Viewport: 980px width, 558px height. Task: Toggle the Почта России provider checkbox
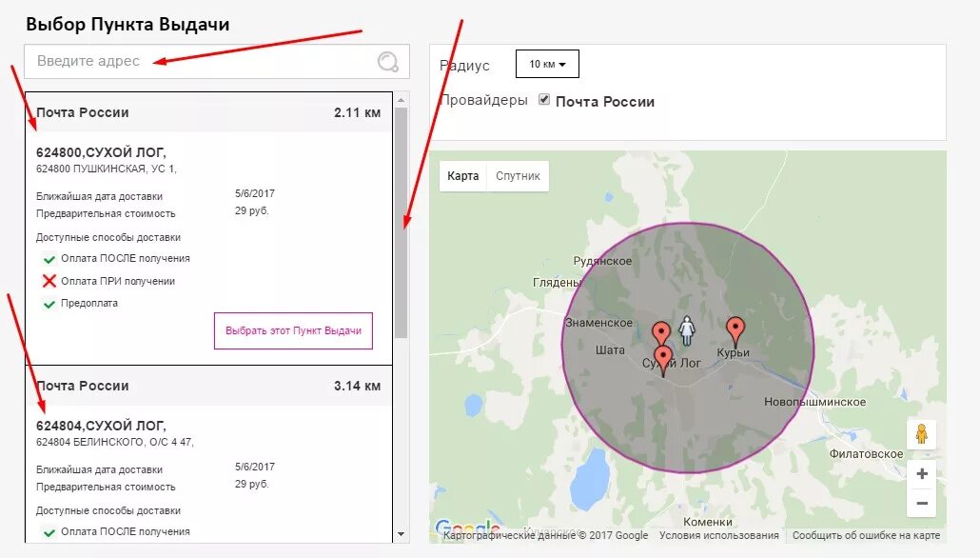click(x=544, y=99)
